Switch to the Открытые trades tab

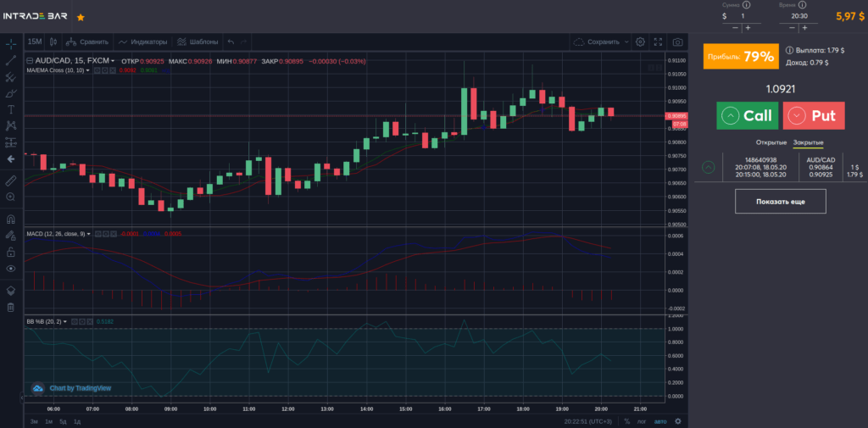[771, 142]
